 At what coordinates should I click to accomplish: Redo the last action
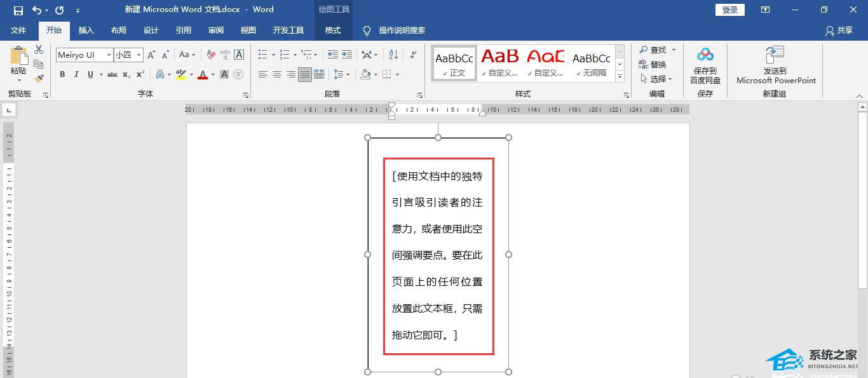click(59, 10)
